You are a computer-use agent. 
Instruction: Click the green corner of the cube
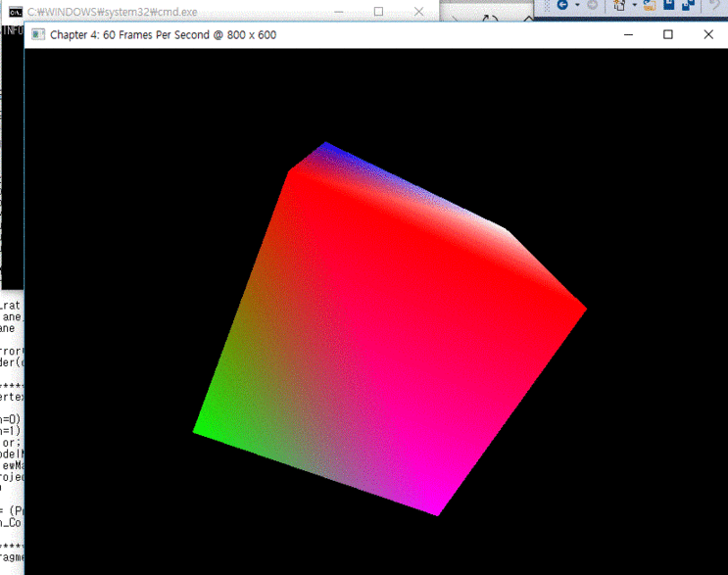[201, 427]
